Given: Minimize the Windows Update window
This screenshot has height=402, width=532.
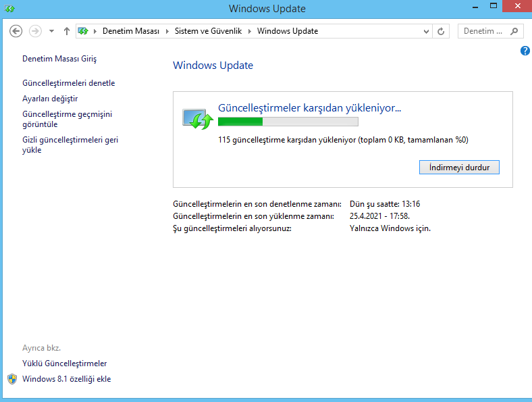Looking at the screenshot, I should (x=475, y=7).
